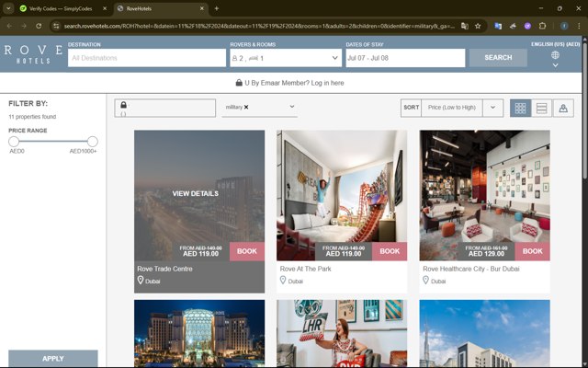Open the Dates of Stay field
588x368 pixels.
(x=405, y=58)
